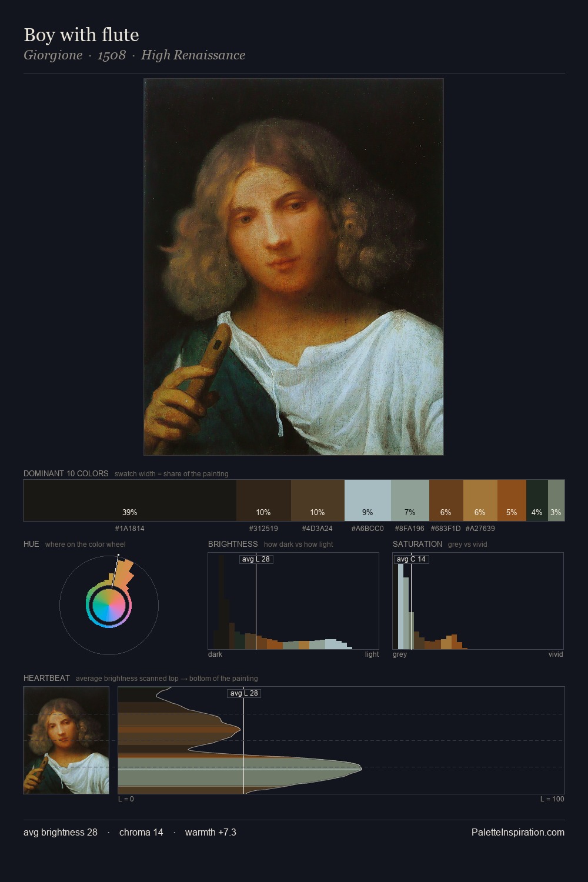The width and height of the screenshot is (588, 882).
Task: Click the hex code #312519
Action: [263, 528]
